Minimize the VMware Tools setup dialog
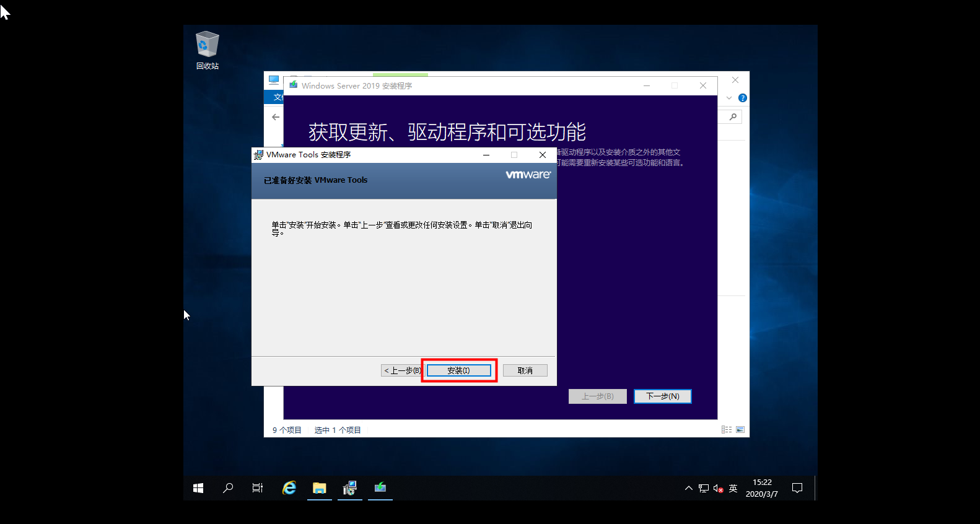This screenshot has height=524, width=980. 486,155
